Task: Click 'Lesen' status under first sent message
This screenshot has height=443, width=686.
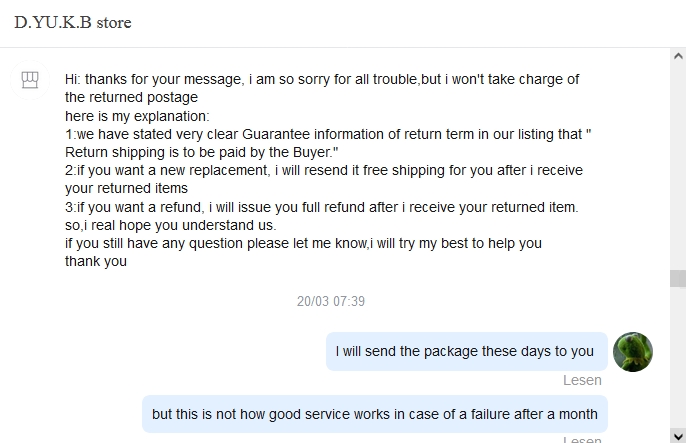Action: (582, 380)
